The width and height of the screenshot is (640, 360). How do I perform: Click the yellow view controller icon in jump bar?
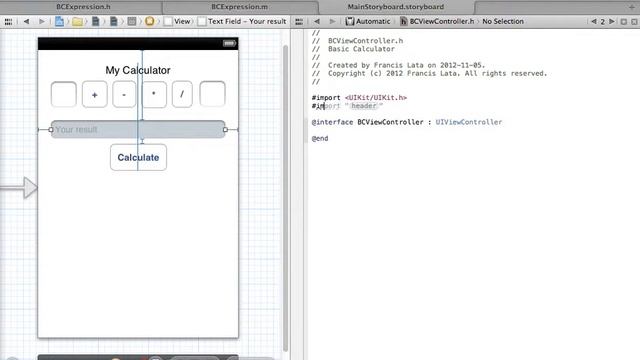tap(150, 21)
